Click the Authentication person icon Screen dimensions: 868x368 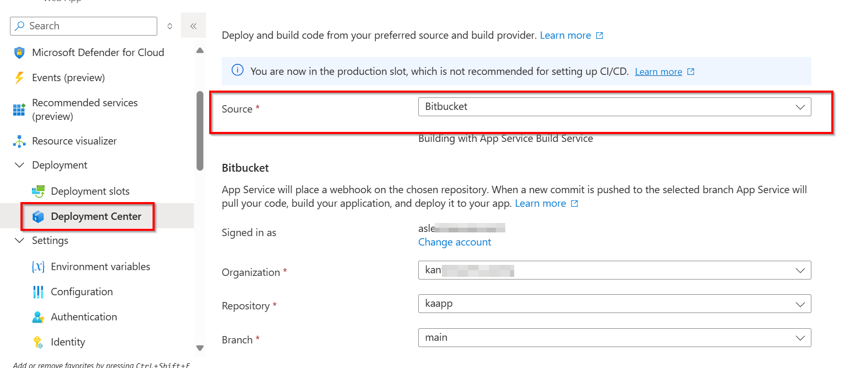38,317
